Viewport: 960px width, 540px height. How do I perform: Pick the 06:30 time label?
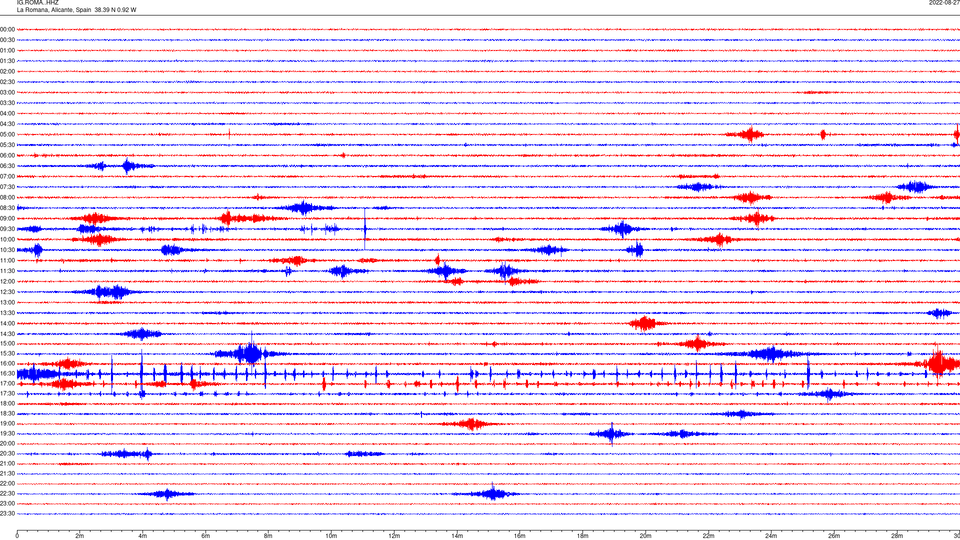click(x=7, y=166)
